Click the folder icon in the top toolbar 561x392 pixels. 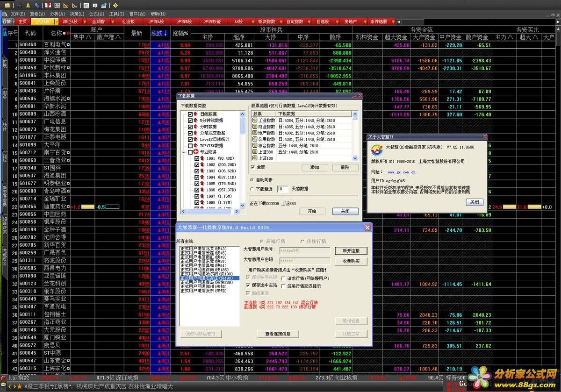[x=7, y=5]
